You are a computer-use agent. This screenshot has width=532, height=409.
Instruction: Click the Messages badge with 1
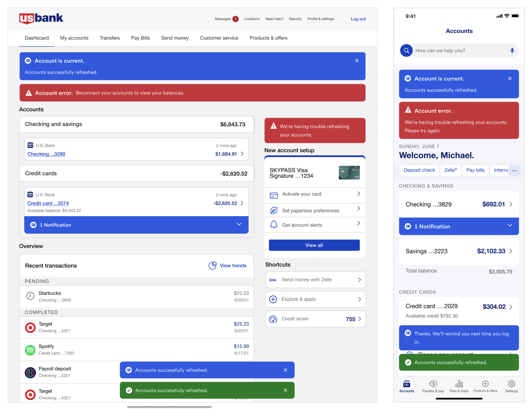[x=235, y=19]
